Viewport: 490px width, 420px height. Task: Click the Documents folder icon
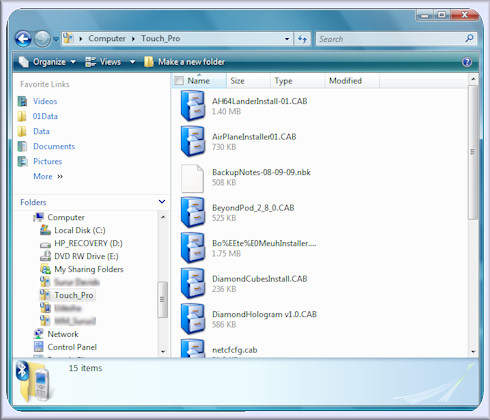(x=22, y=146)
